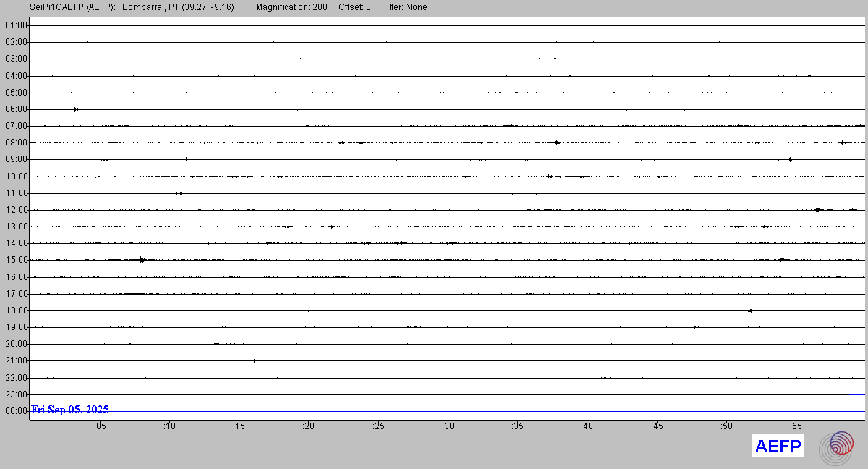Click the 06:00 hour label
The height and width of the screenshot is (469, 868).
click(x=16, y=109)
